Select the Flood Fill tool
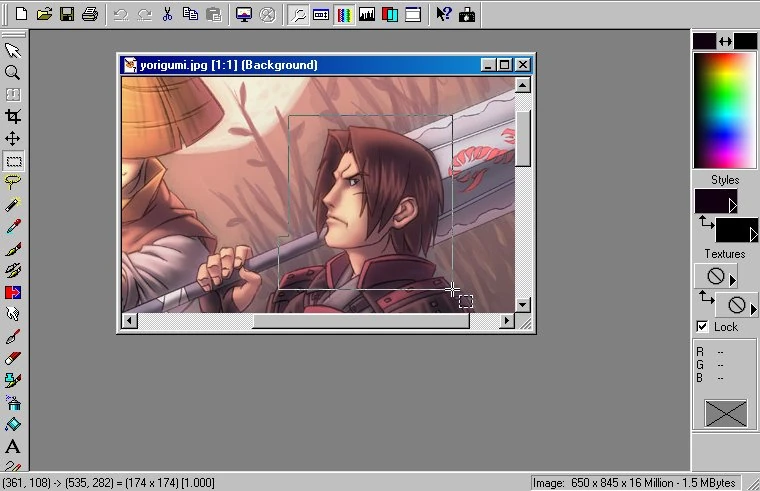Image resolution: width=760 pixels, height=491 pixels. (13, 424)
